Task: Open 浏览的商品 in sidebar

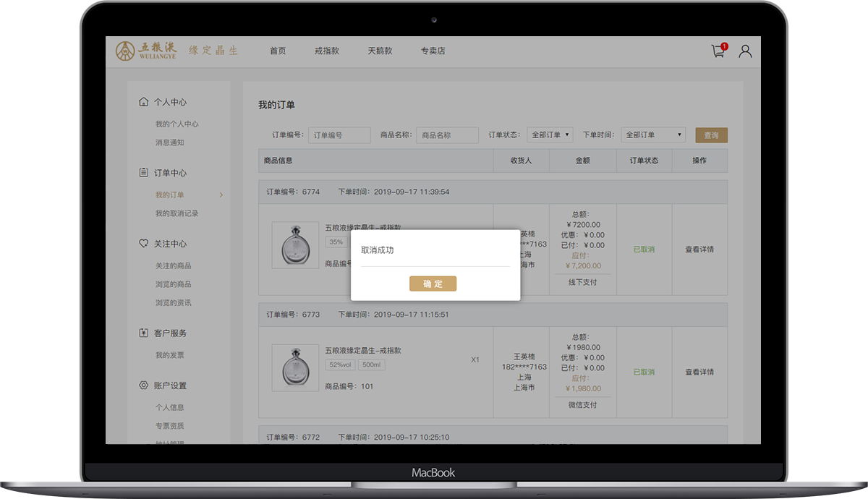Action: pyautogui.click(x=173, y=284)
